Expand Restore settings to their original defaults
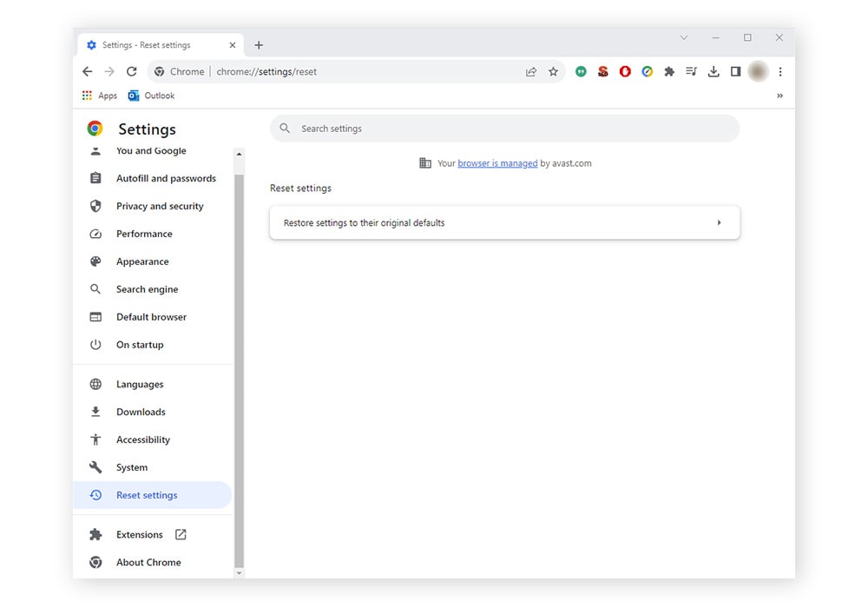The height and width of the screenshot is (608, 868). 504,223
